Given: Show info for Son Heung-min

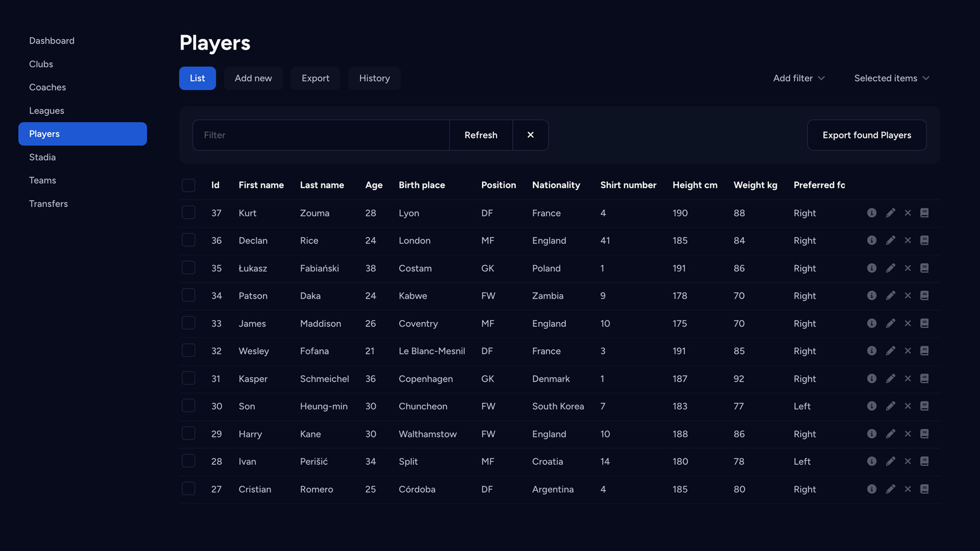Looking at the screenshot, I should pyautogui.click(x=871, y=406).
